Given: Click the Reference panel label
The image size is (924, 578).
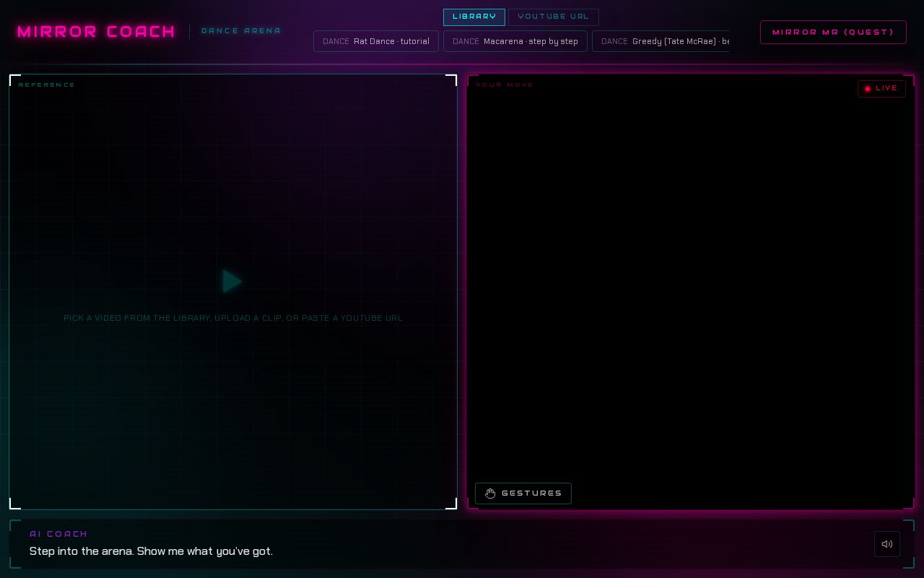Looking at the screenshot, I should tap(47, 85).
